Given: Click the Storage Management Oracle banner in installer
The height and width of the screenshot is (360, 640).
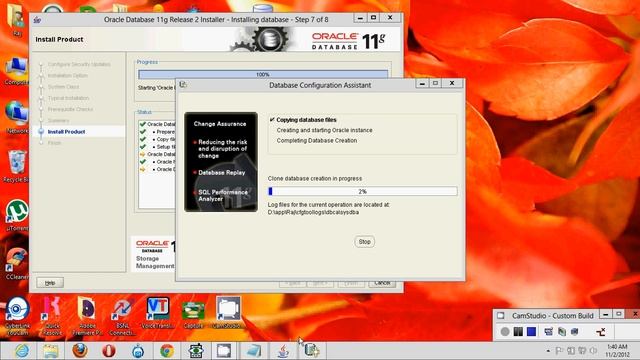Looking at the screenshot, I should pyautogui.click(x=154, y=255).
